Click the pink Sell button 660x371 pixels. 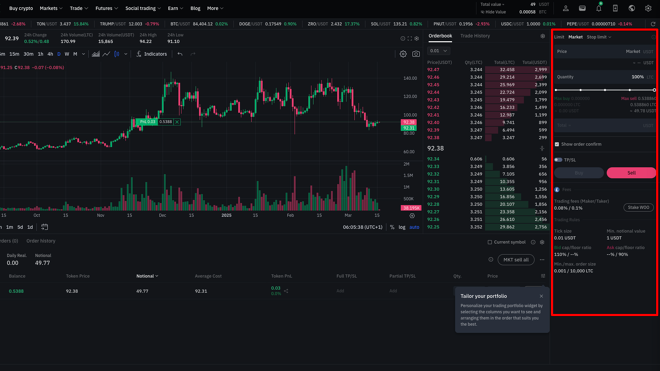[x=631, y=173]
